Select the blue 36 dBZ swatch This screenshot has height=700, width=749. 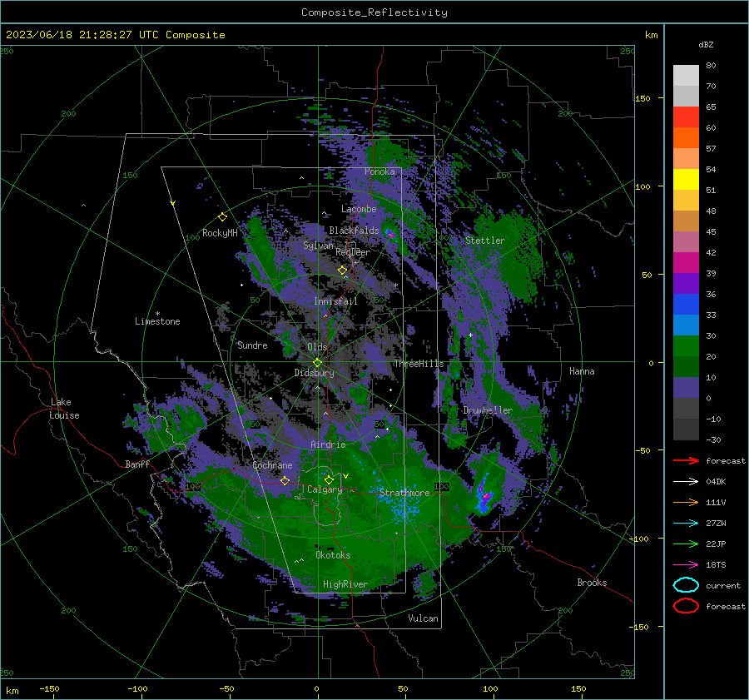(x=686, y=304)
